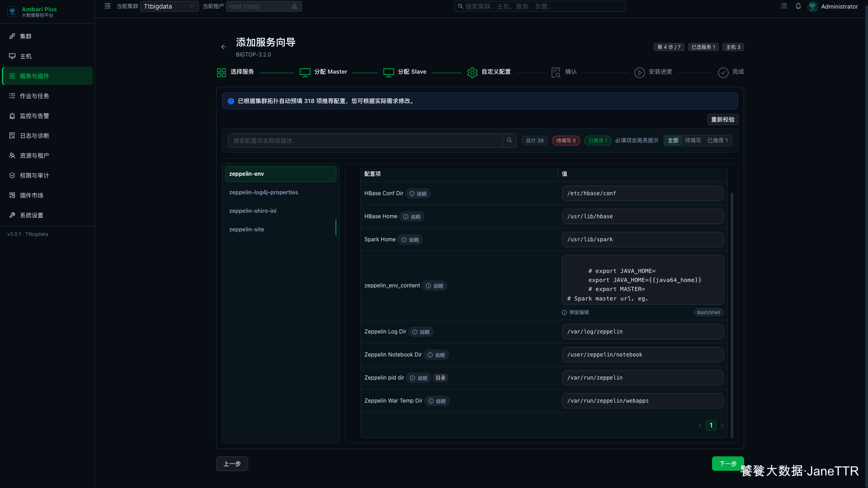This screenshot has height=488, width=868.
Task: Click the 选择服务 step icon
Action: pyautogui.click(x=222, y=73)
